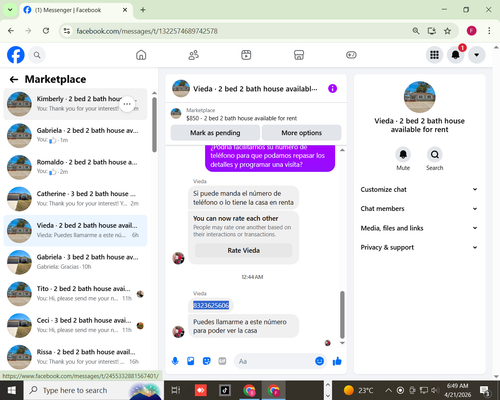The width and height of the screenshot is (500, 400).
Task: Choose a sticker icon
Action: coord(207,361)
